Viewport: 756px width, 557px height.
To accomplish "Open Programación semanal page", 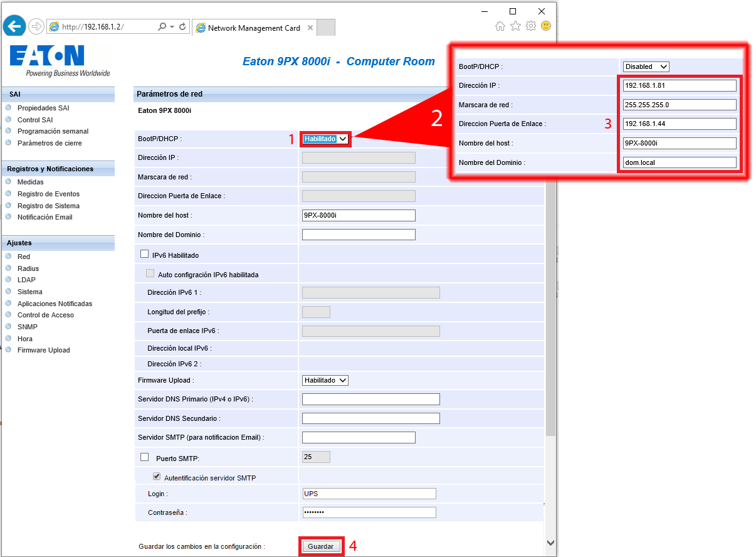I will [53, 131].
